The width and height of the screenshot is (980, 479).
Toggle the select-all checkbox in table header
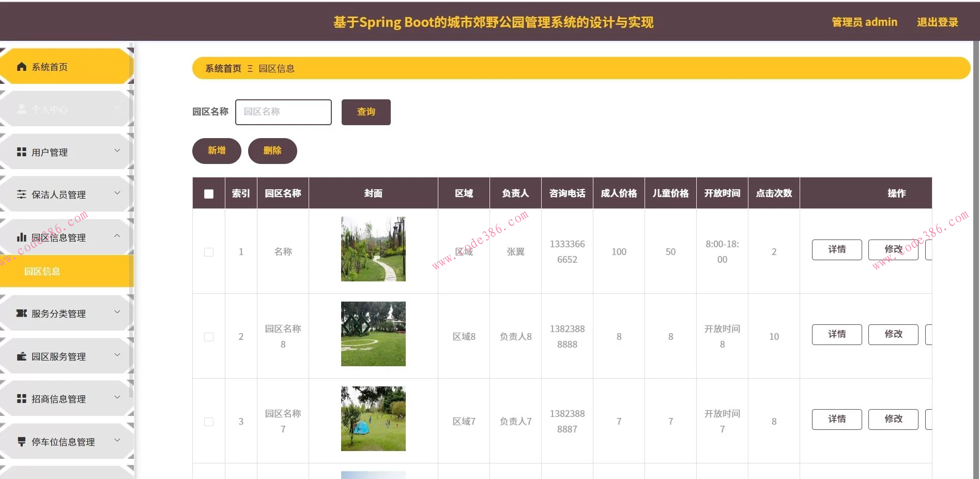(209, 193)
